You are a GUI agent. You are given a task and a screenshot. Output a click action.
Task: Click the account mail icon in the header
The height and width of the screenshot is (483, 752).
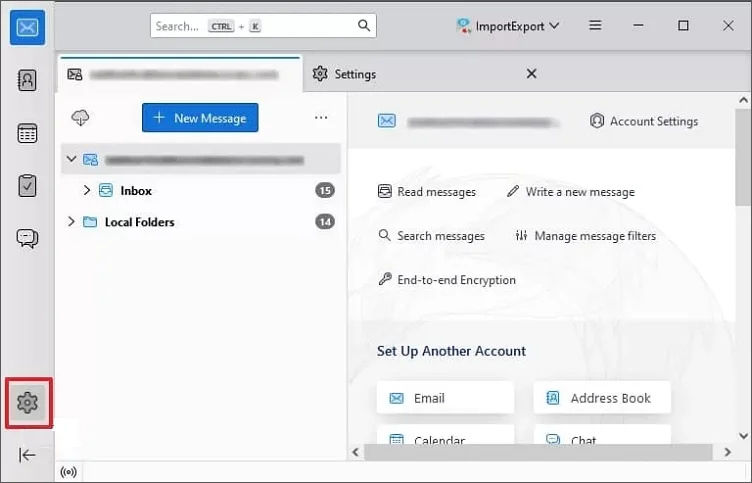click(387, 121)
